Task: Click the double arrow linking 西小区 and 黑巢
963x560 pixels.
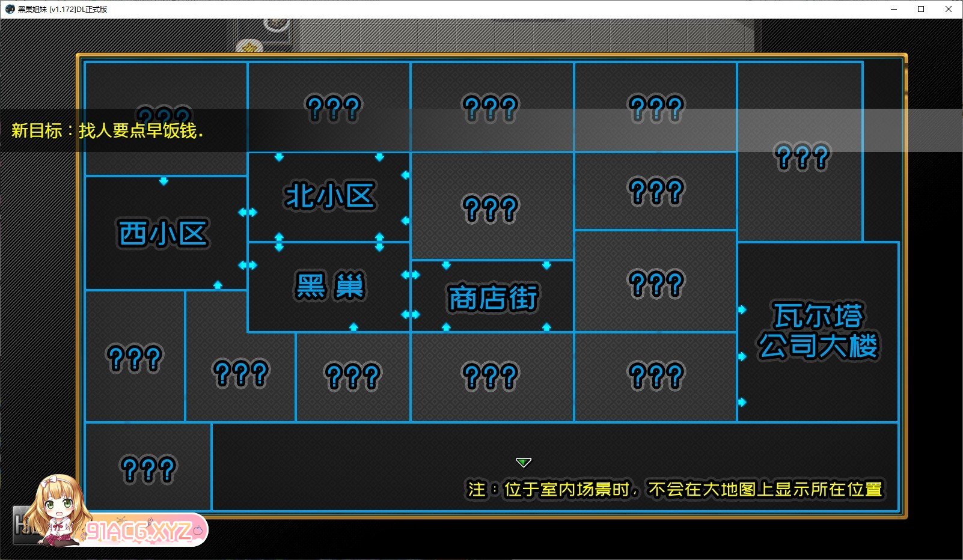Action: 247,265
